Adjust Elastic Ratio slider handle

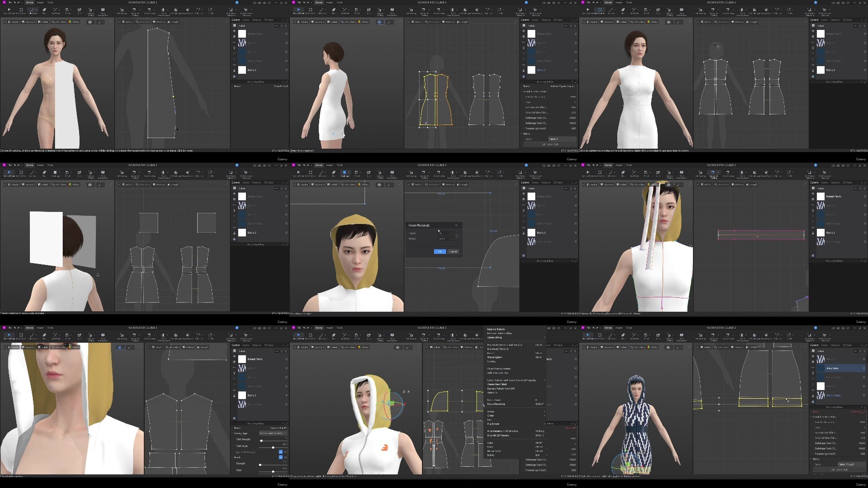[273, 472]
